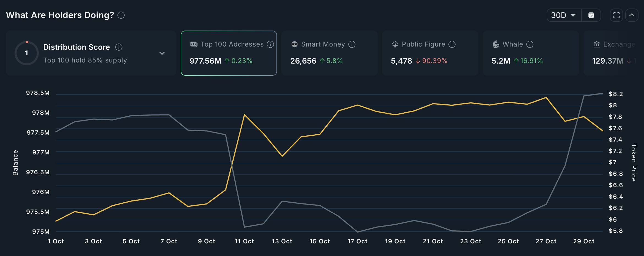Viewport: 644px width, 256px height.
Task: Click the Smart Money sunglasses icon
Action: point(294,44)
